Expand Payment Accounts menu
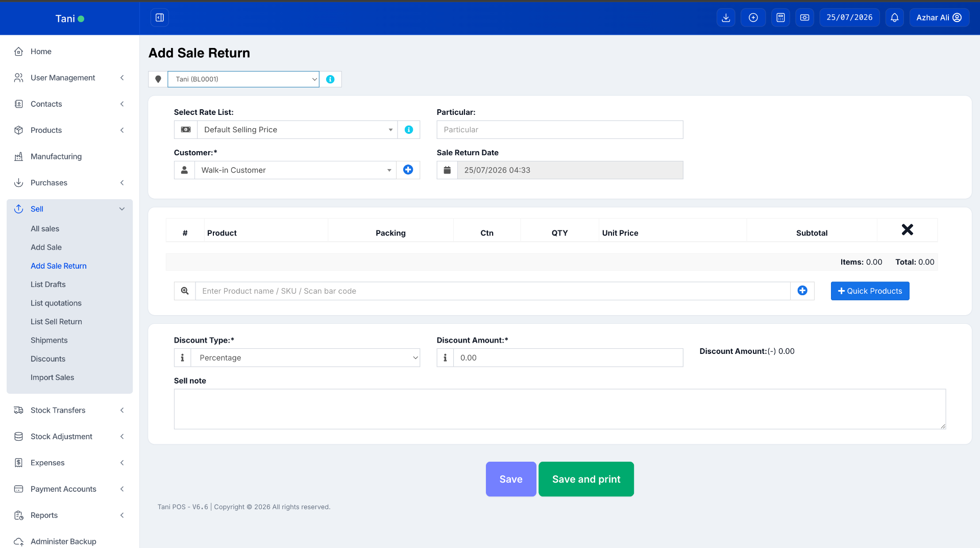 click(69, 489)
